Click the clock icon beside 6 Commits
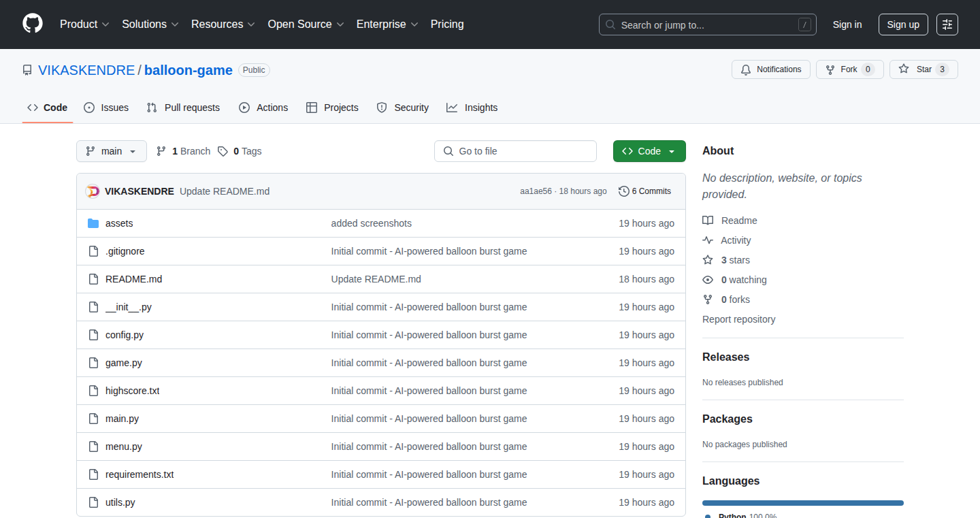 point(623,191)
